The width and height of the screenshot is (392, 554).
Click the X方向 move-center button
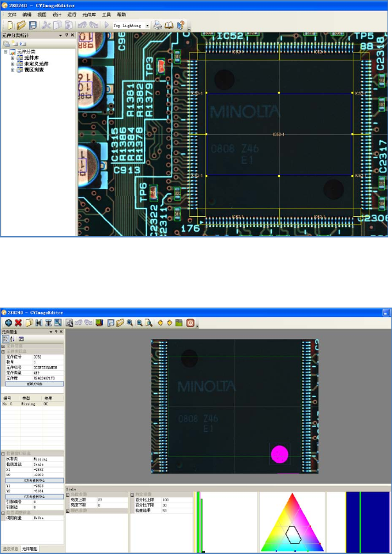point(35,481)
